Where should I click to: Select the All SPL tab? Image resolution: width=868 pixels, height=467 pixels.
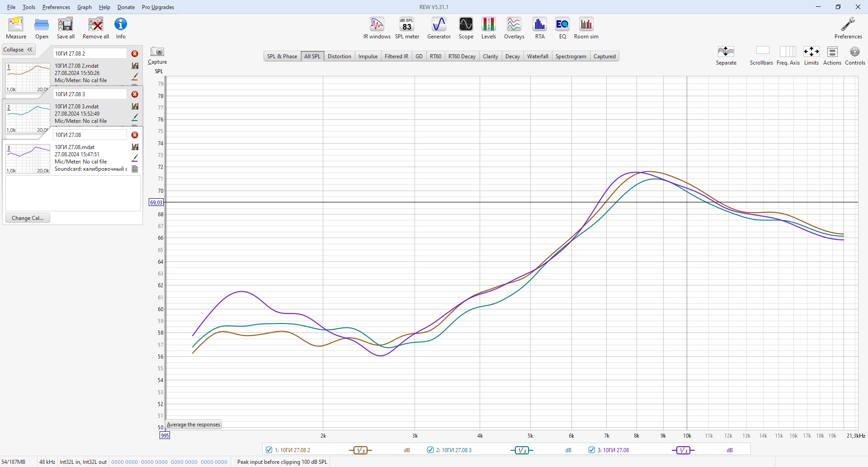coord(312,56)
